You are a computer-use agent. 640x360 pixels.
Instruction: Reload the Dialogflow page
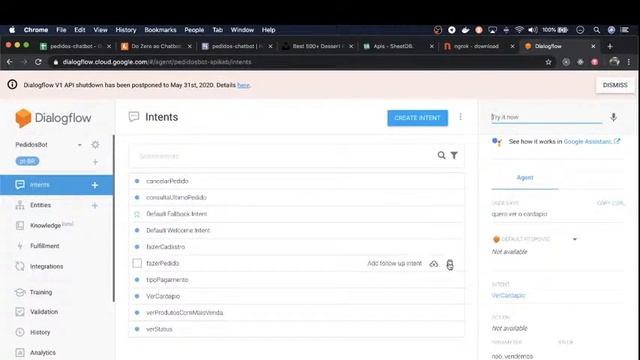click(38, 62)
